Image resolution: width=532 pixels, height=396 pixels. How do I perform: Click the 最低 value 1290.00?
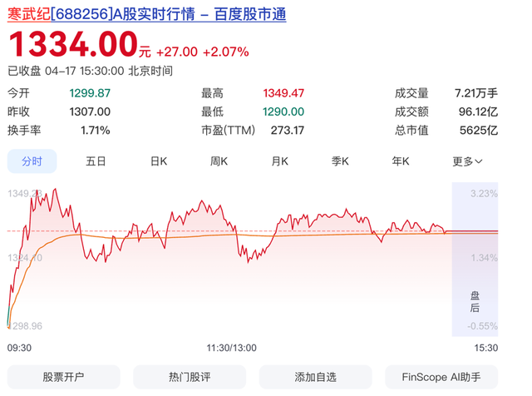coord(283,111)
